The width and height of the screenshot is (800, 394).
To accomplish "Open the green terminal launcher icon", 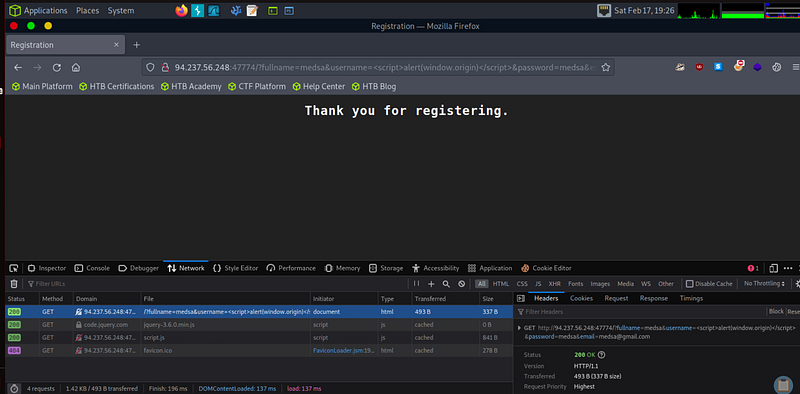I will tap(273, 10).
